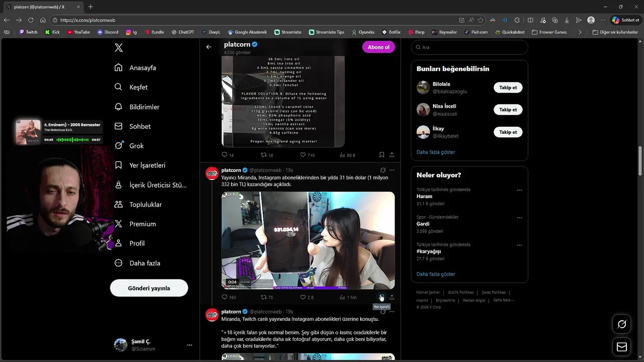Play the Miranda video thumbnail
Screen dimensions: 644x362
(308, 240)
